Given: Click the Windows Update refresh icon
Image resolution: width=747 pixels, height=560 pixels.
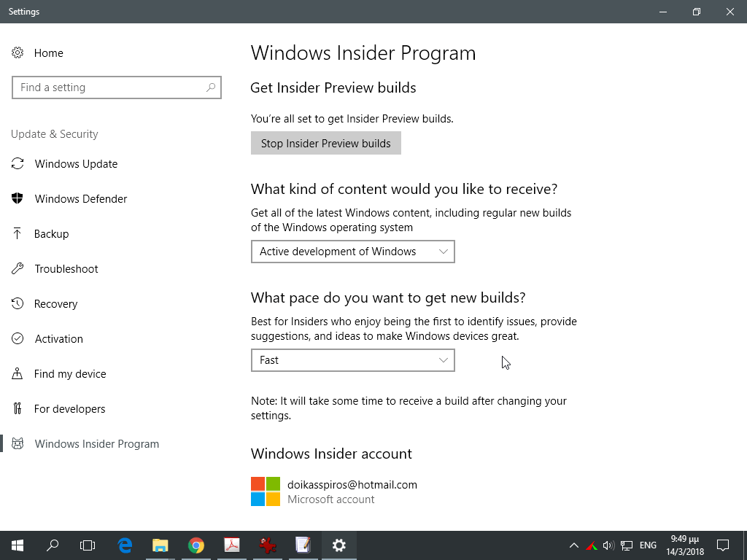Looking at the screenshot, I should point(18,164).
